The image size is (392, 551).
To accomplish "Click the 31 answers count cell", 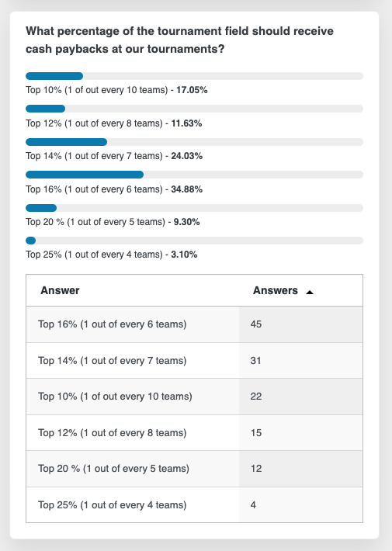I will 301,361.
